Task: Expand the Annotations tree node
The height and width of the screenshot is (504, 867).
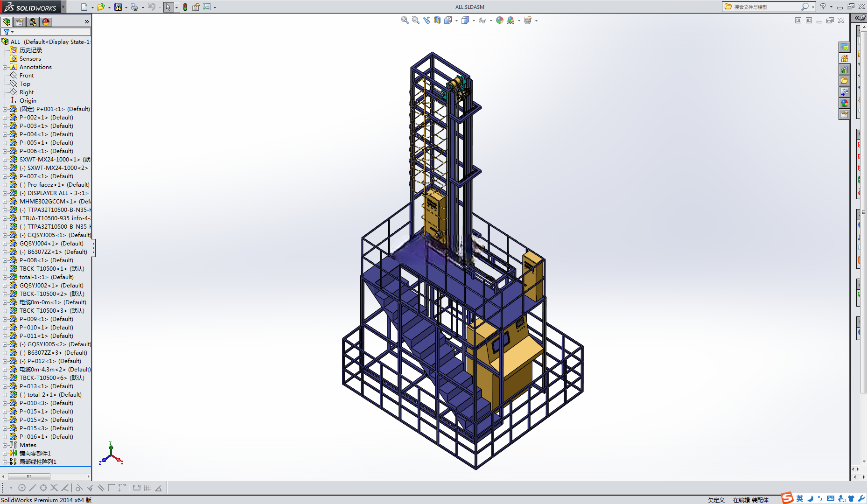Action: [x=5, y=67]
